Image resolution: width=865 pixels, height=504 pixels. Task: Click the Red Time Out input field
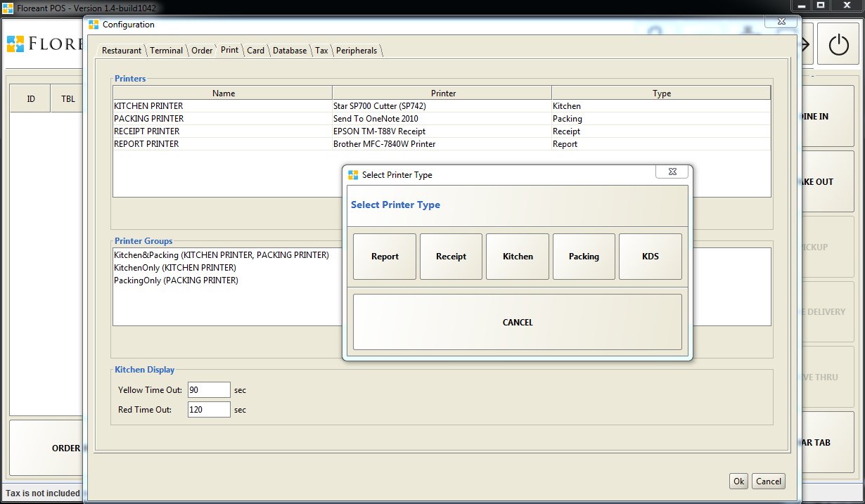pyautogui.click(x=208, y=409)
